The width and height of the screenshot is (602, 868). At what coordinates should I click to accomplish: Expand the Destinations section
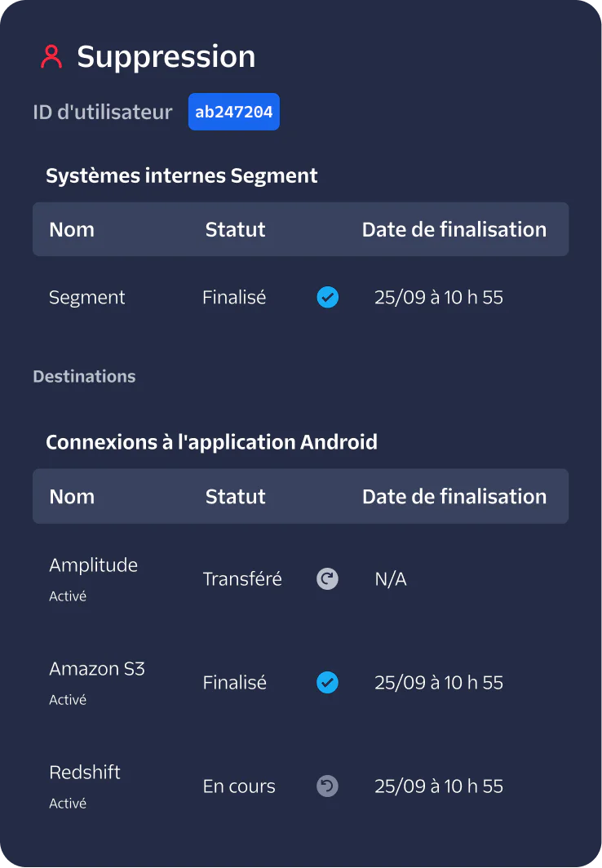pyautogui.click(x=84, y=376)
